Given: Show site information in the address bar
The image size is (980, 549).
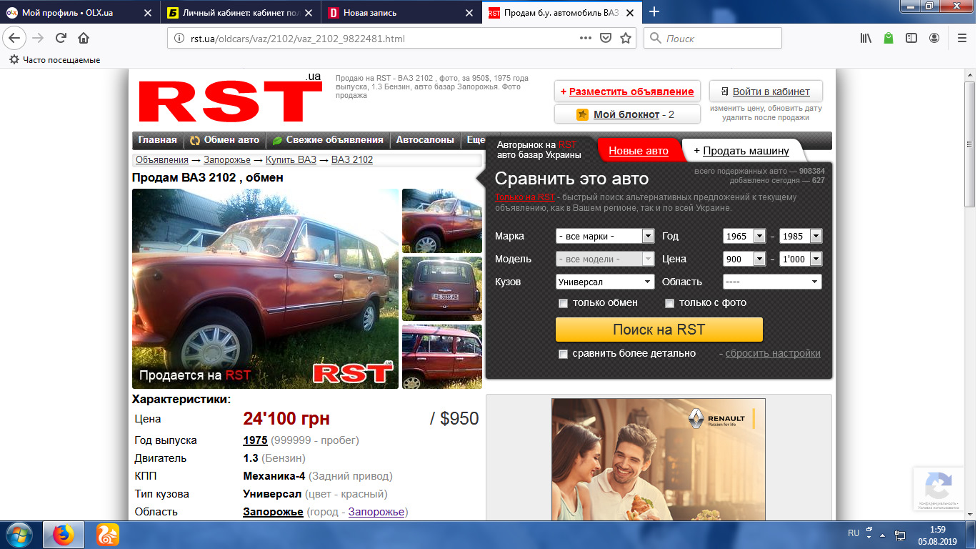Looking at the screenshot, I should tap(179, 39).
